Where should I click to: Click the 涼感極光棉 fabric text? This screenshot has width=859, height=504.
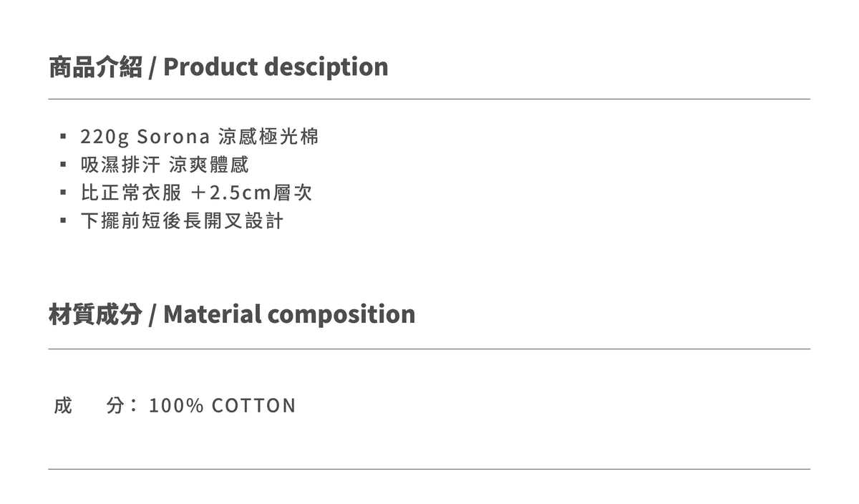268,136
